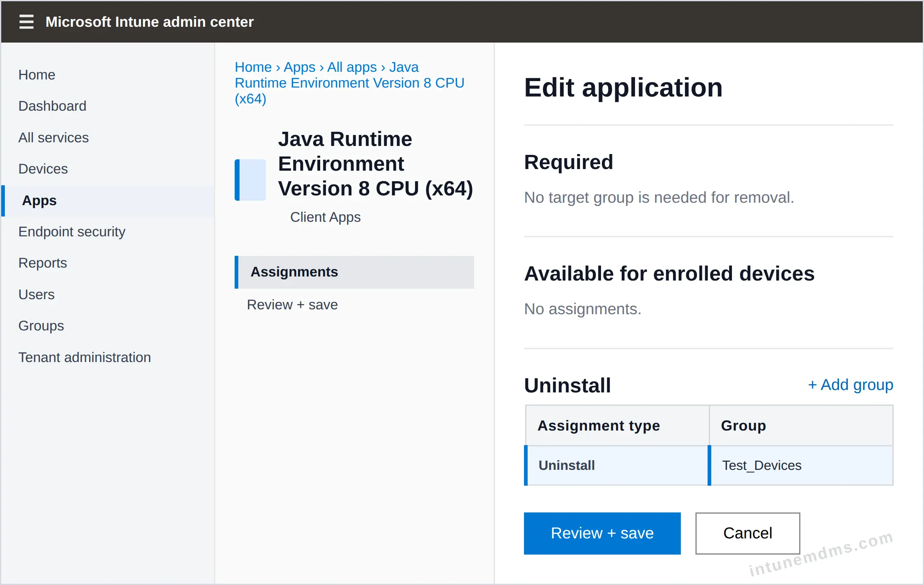This screenshot has width=924, height=585.
Task: Go to Home in sidebar
Action: (37, 75)
